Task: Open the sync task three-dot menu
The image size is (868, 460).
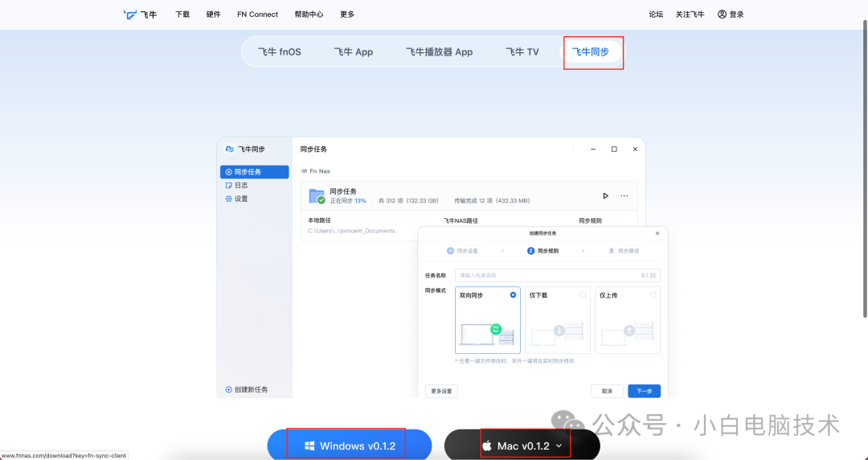Action: [x=624, y=195]
